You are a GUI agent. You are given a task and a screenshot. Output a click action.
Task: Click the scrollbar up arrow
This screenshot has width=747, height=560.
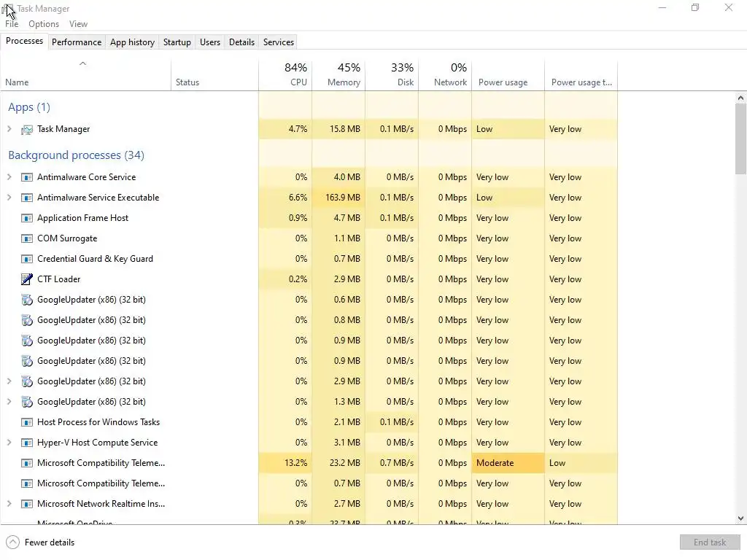740,98
